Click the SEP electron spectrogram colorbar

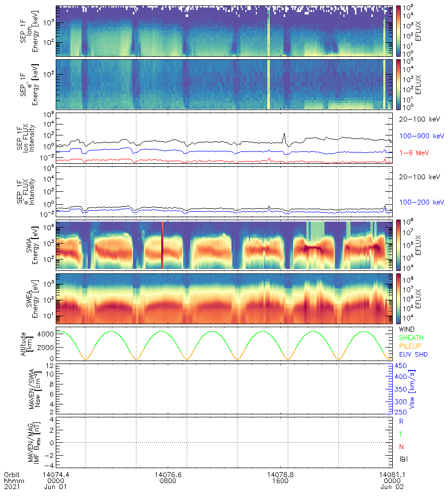398,84
